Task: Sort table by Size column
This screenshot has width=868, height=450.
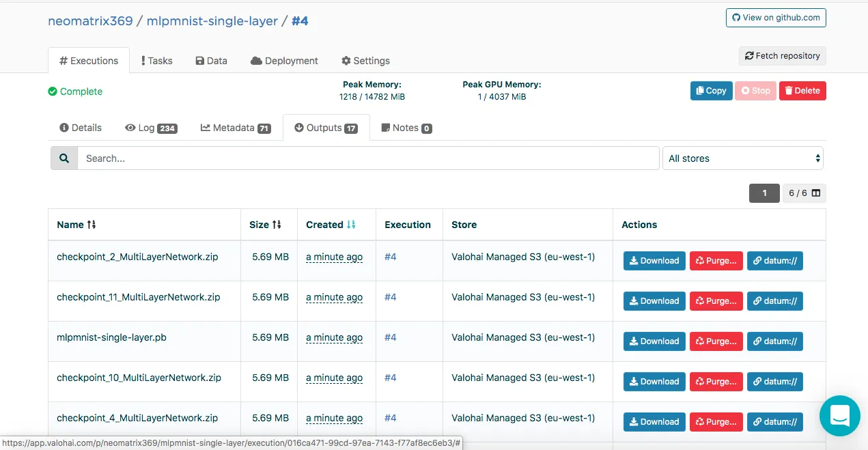Action: click(265, 225)
